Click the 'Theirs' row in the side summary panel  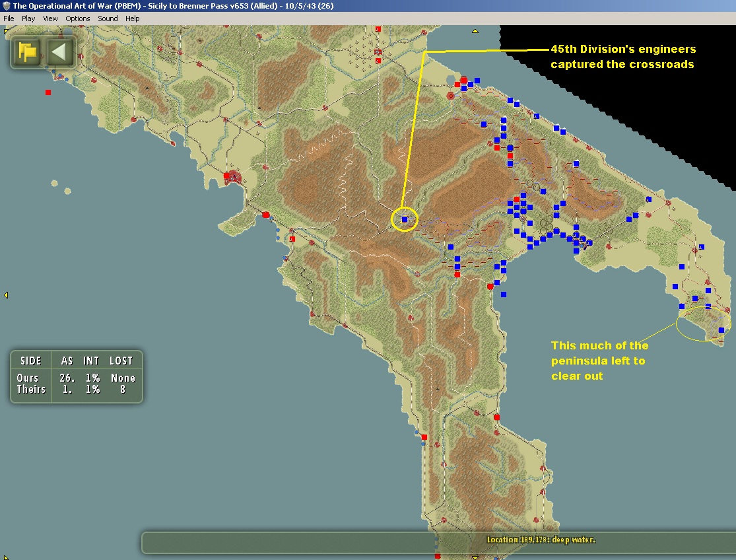click(77, 389)
